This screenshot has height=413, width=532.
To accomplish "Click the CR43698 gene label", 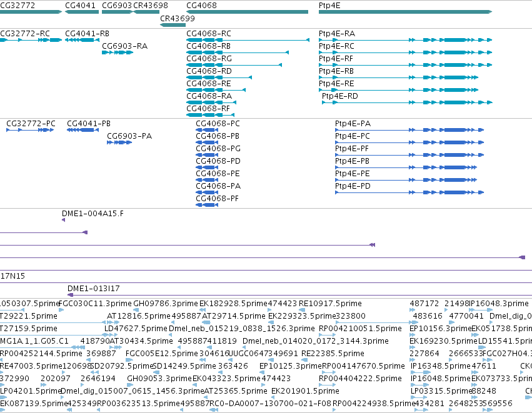I will 150,6.
